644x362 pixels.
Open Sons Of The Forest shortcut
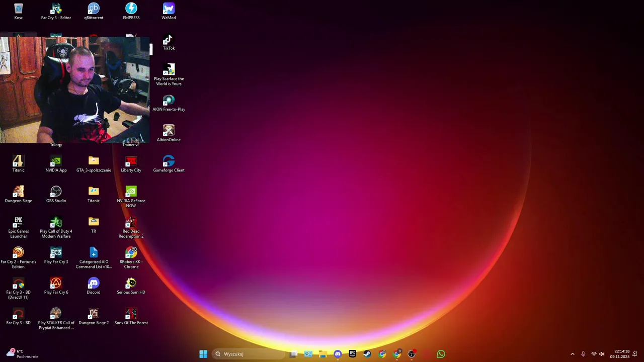[131, 317]
